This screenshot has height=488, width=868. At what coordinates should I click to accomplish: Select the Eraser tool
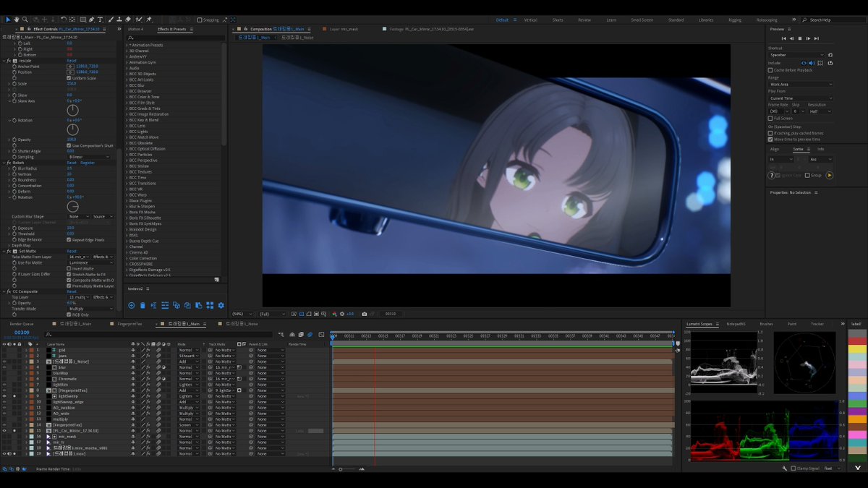(x=128, y=20)
